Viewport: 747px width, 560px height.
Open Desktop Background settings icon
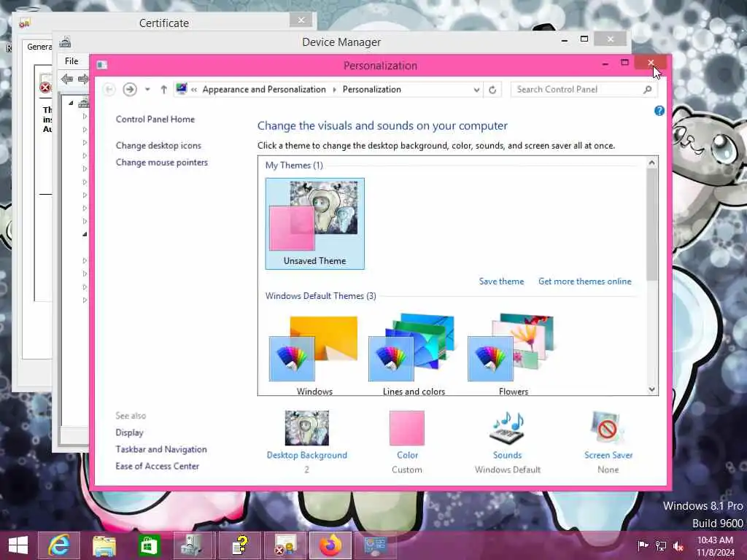[x=307, y=427]
